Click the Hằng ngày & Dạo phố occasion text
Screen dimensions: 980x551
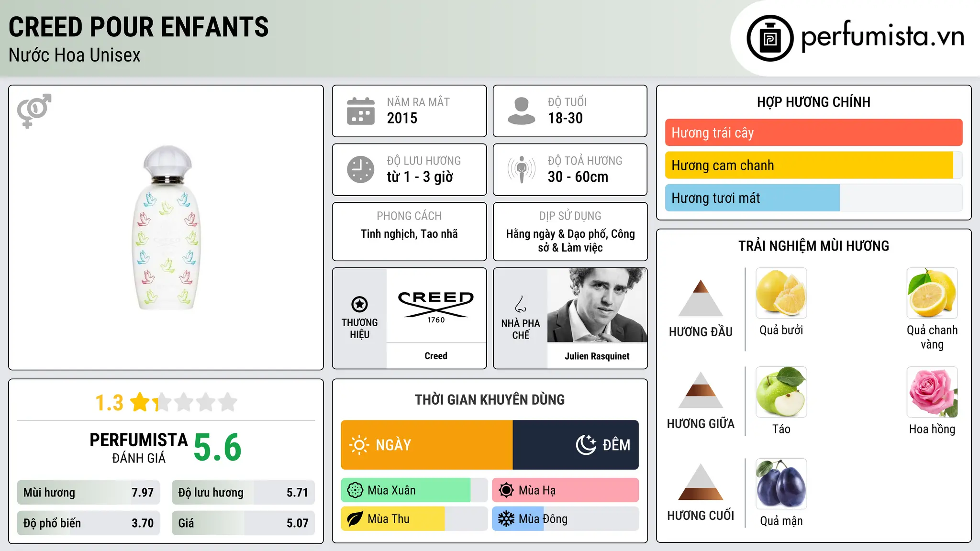(570, 241)
